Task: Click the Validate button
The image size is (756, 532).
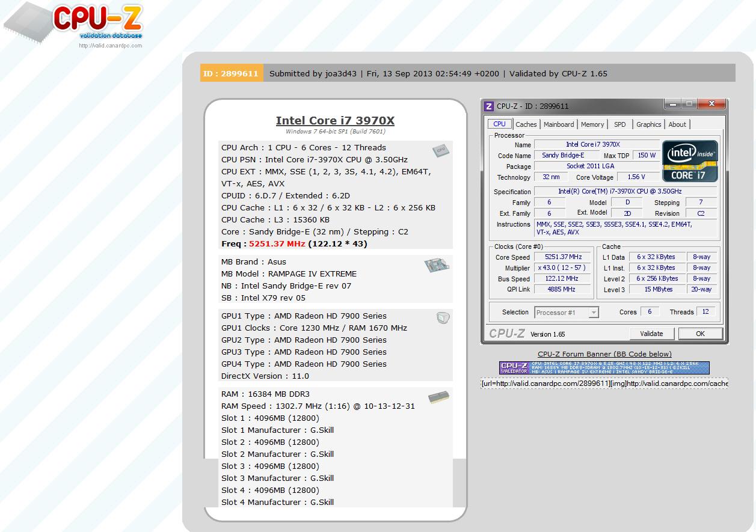Action: tap(651, 334)
